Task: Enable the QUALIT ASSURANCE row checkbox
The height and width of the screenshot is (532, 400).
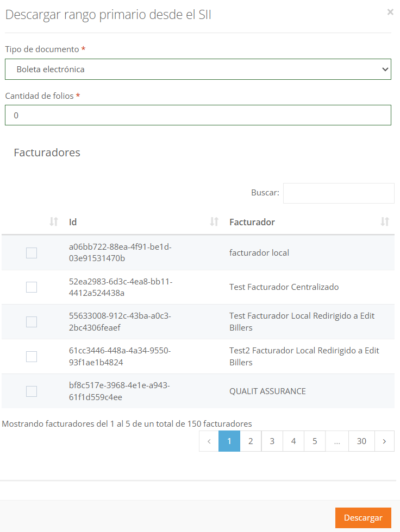Action: point(32,391)
